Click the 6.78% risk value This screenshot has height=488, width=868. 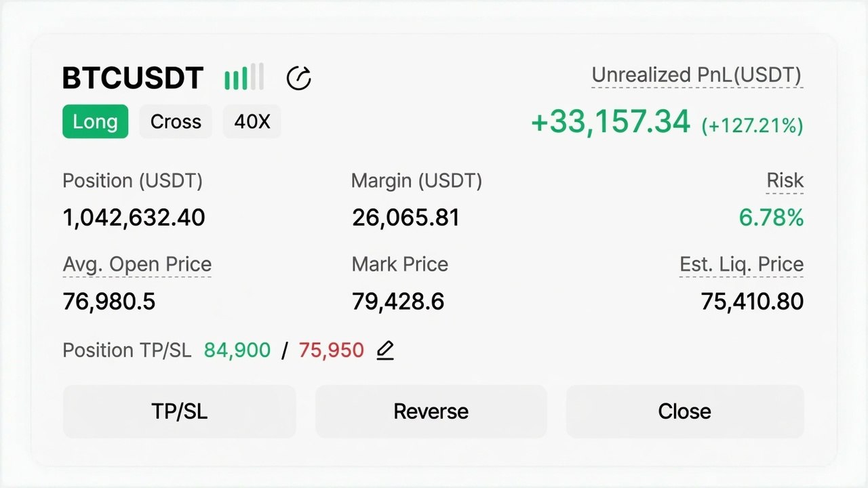tap(771, 218)
